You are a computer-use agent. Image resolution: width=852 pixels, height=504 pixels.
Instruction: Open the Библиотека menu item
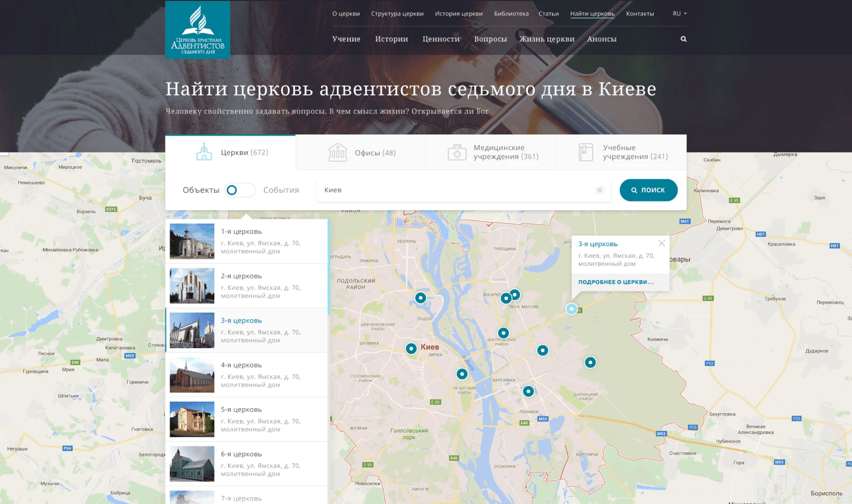click(511, 13)
